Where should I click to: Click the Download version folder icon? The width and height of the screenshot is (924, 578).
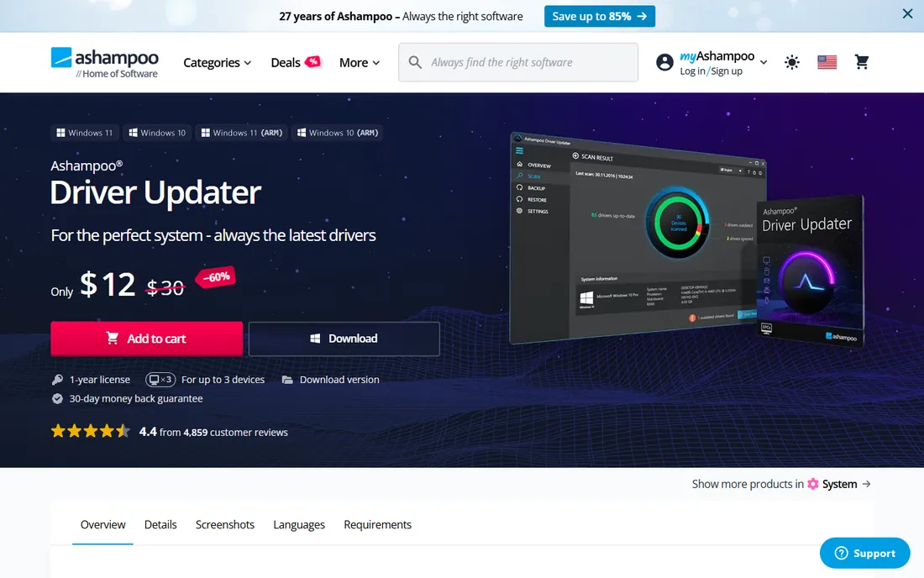(x=287, y=380)
